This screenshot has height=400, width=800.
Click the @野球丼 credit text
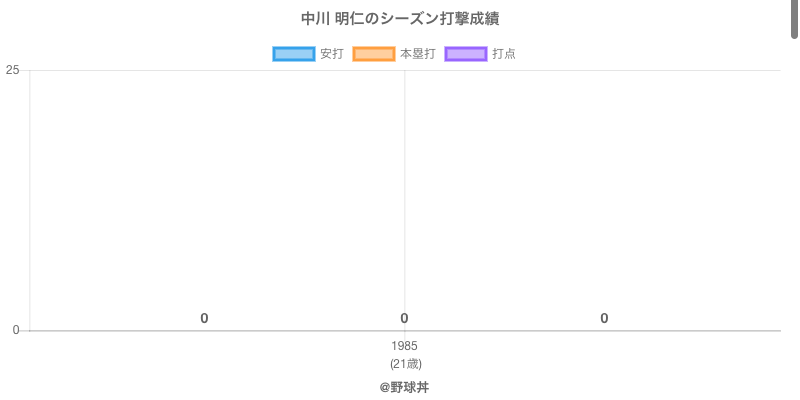404,387
